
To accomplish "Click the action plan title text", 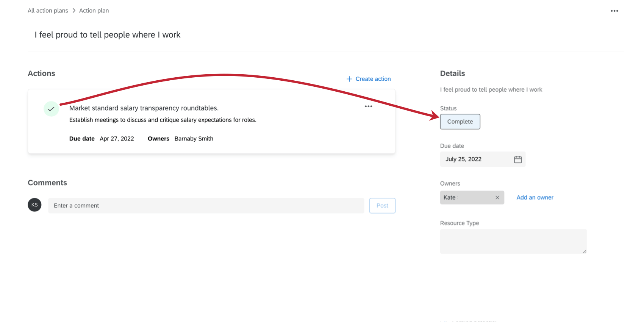I will (108, 35).
